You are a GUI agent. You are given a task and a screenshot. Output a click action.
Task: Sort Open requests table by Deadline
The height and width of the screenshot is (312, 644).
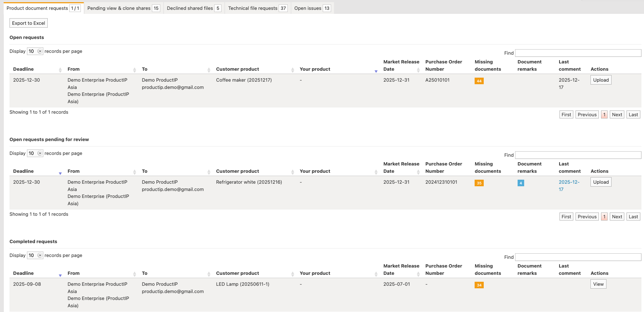click(24, 69)
